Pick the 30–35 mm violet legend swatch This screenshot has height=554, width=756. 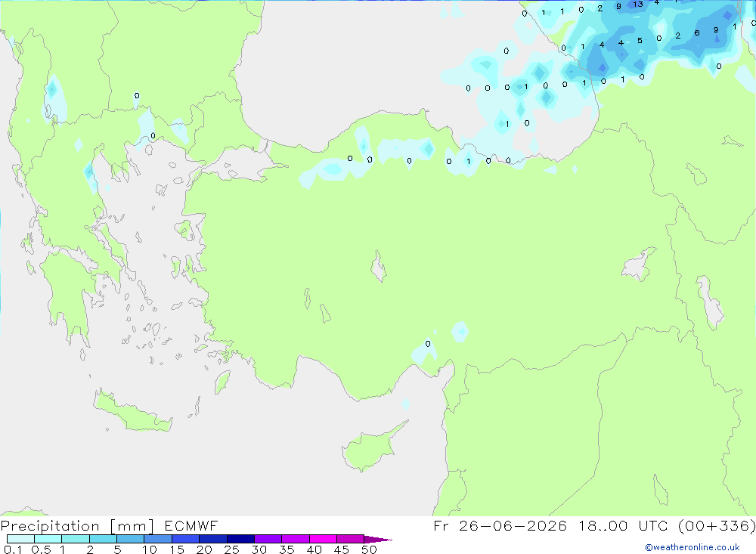point(268,539)
